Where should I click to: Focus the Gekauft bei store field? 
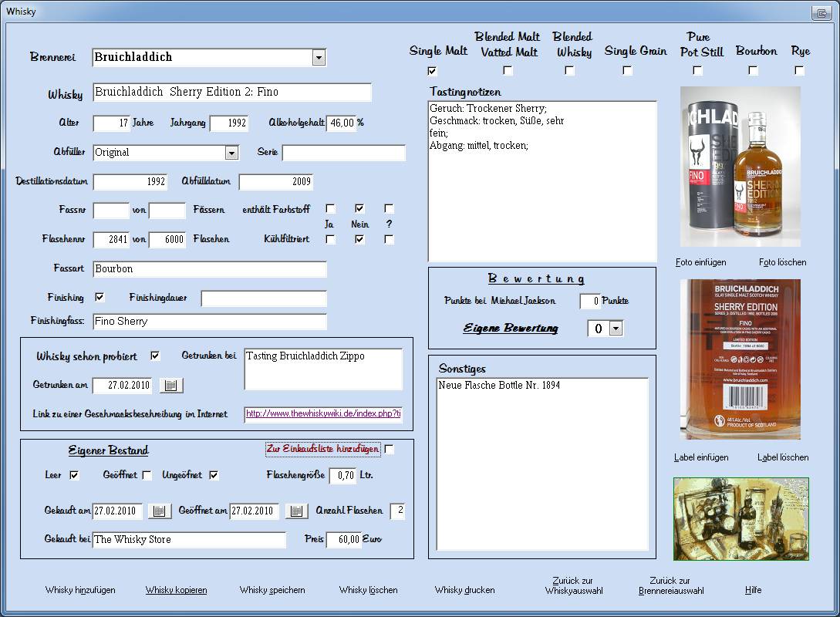(x=190, y=540)
